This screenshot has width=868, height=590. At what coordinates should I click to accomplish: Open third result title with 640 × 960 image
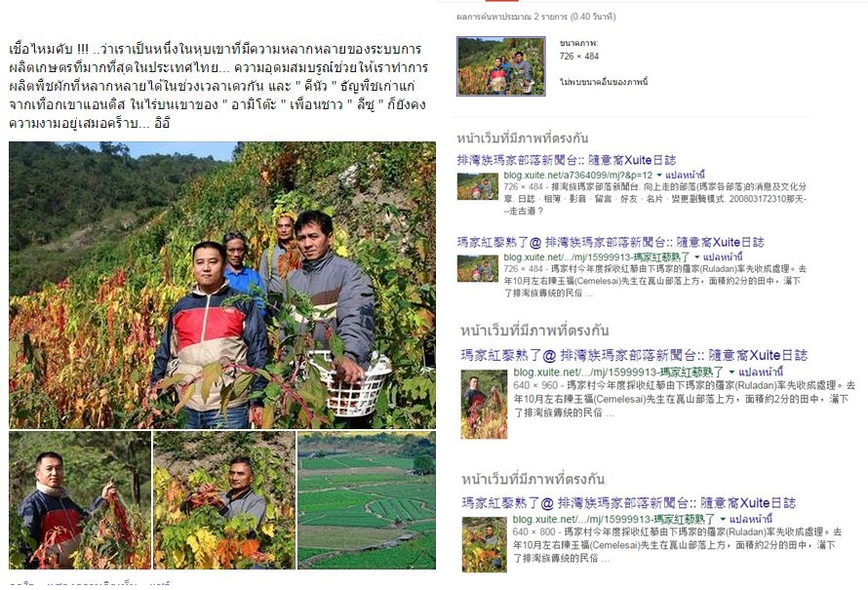tap(634, 355)
